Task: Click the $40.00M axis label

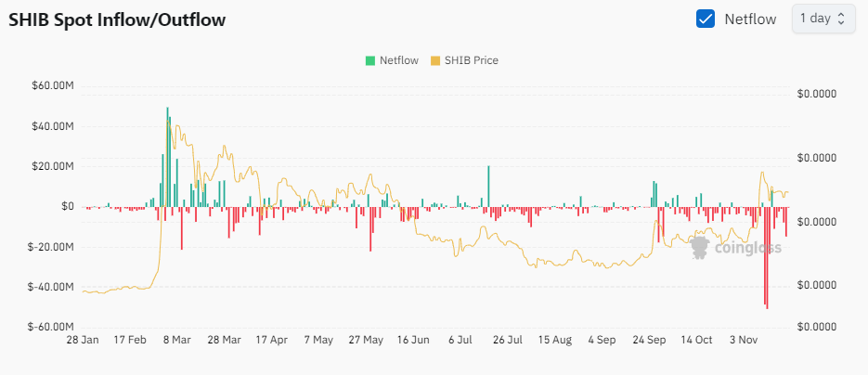Action: coord(54,126)
